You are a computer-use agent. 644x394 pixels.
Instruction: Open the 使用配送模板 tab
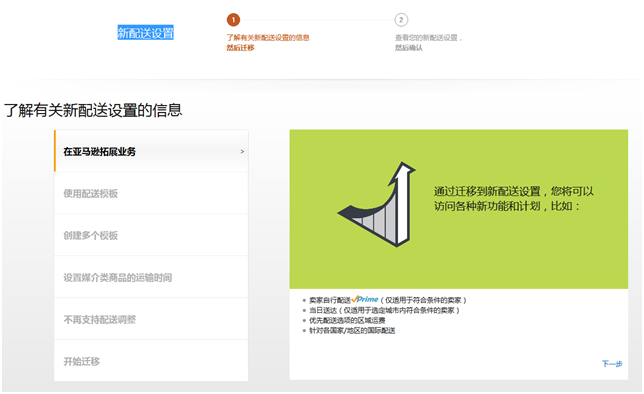(151, 194)
